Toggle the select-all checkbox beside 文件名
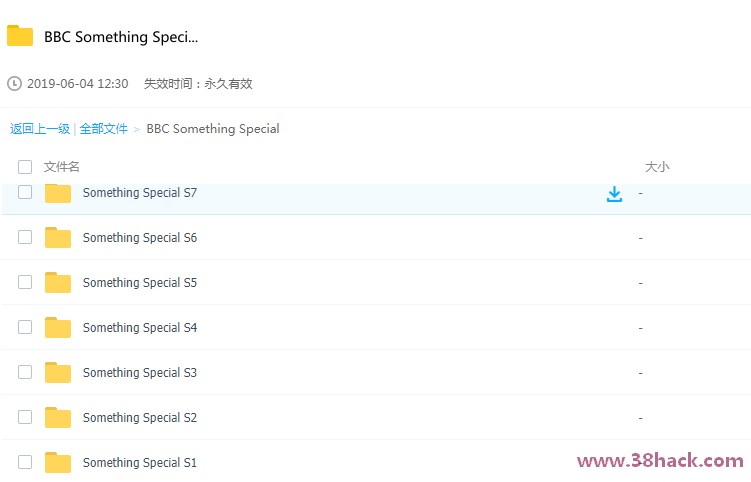 tap(25, 167)
